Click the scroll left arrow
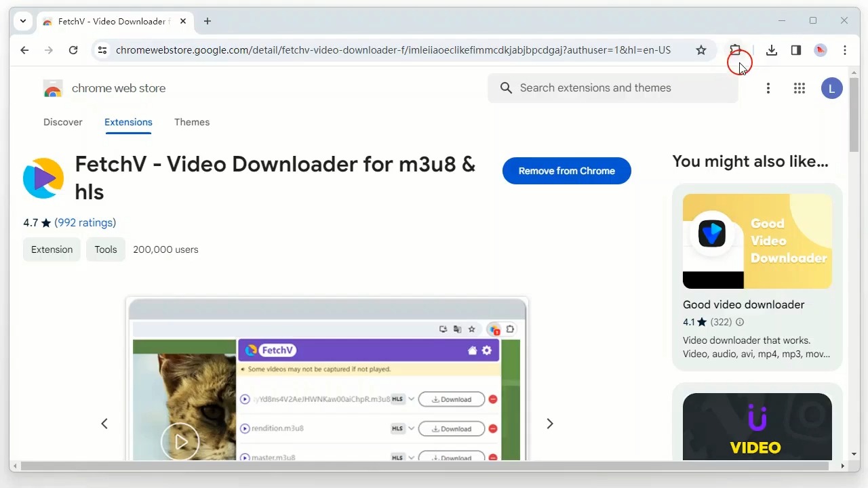Image resolution: width=868 pixels, height=488 pixels. click(x=15, y=466)
